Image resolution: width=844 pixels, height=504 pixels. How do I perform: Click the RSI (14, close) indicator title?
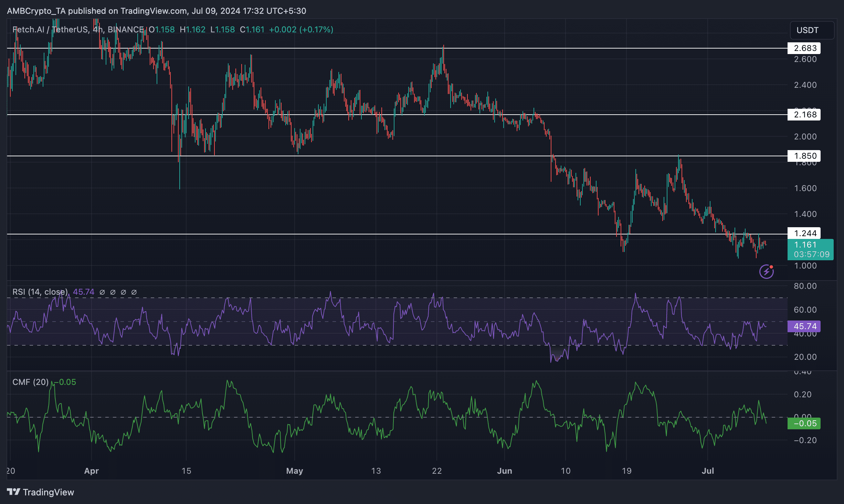pyautogui.click(x=40, y=292)
